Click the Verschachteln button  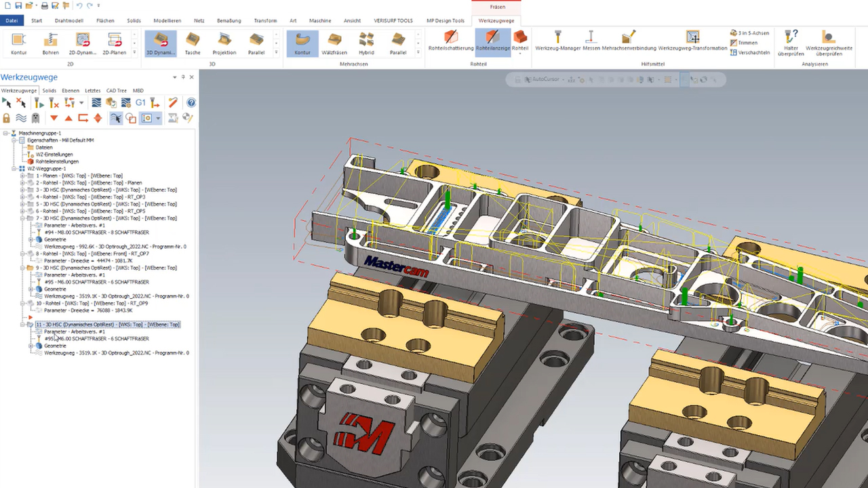(753, 52)
